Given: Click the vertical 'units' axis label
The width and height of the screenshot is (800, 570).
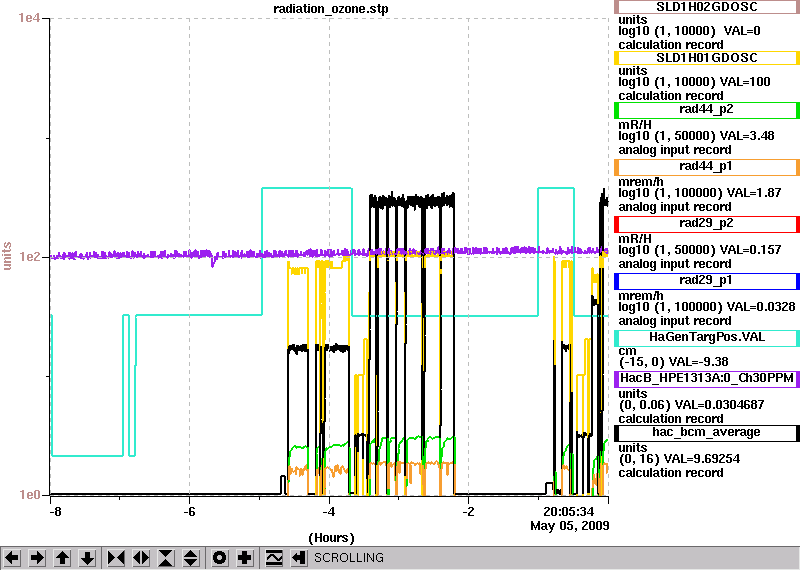Looking at the screenshot, I should [x=7, y=256].
